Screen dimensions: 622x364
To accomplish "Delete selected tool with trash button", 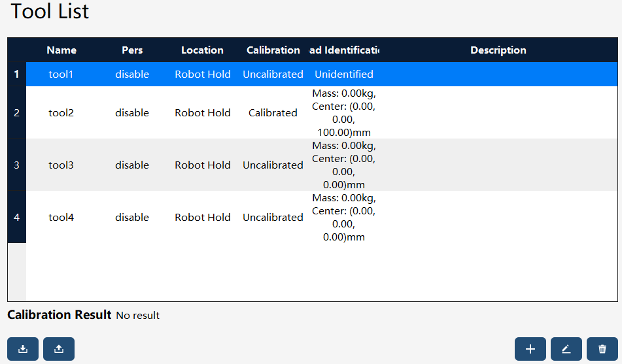I will [602, 349].
